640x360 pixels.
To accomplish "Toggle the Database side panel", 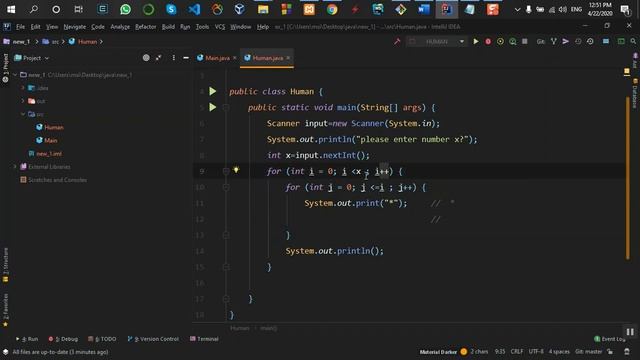I will coord(635,93).
